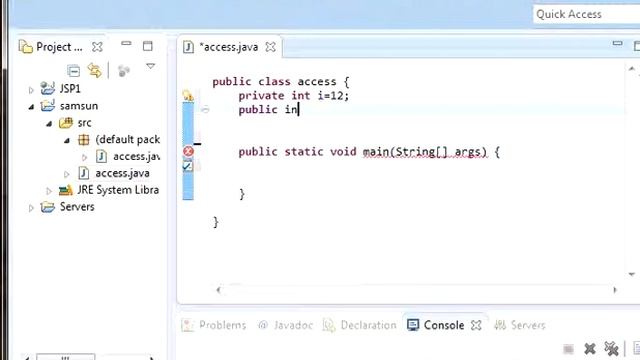This screenshot has width=640, height=360.
Task: Select the JSP1 project icon
Action: click(48, 88)
